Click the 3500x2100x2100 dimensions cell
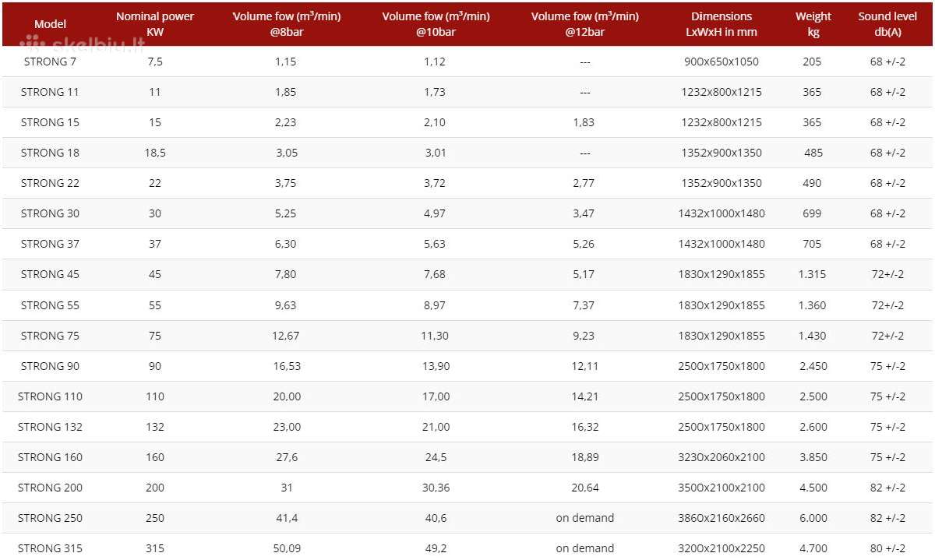Screen dimensions: 935x560 coord(721,488)
